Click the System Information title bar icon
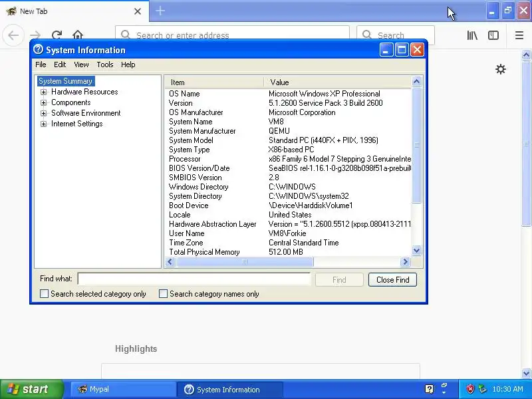This screenshot has height=399, width=532. point(38,49)
